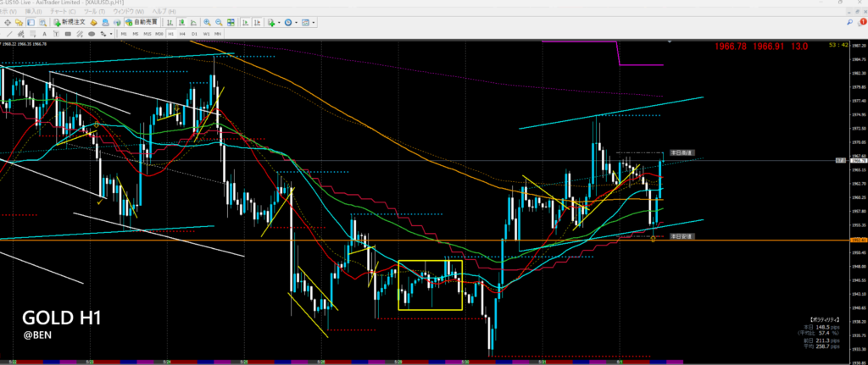Viewport: 868px width, 365px height.
Task: Select the text label 'A' drawing tool
Action: click(44, 34)
